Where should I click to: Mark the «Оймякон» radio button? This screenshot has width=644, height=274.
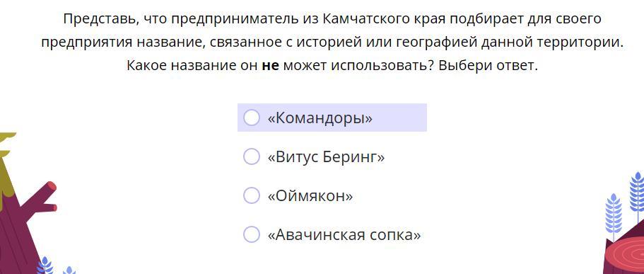(252, 196)
